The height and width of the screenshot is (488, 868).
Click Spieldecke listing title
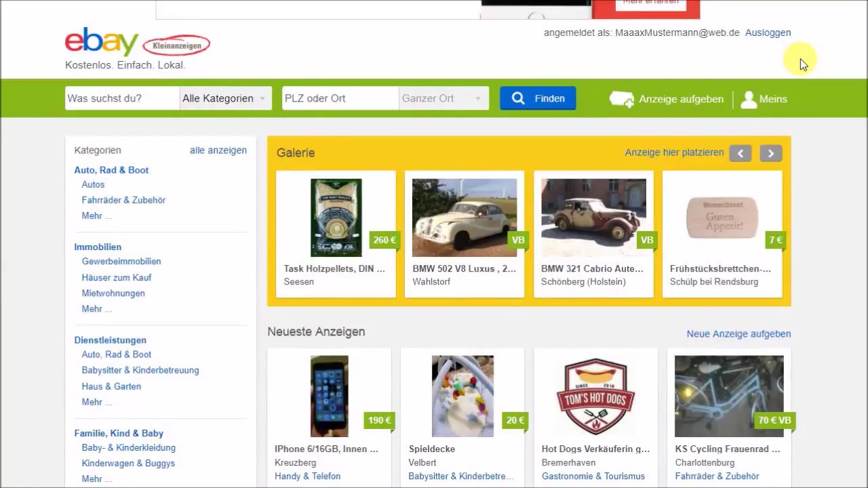432,449
